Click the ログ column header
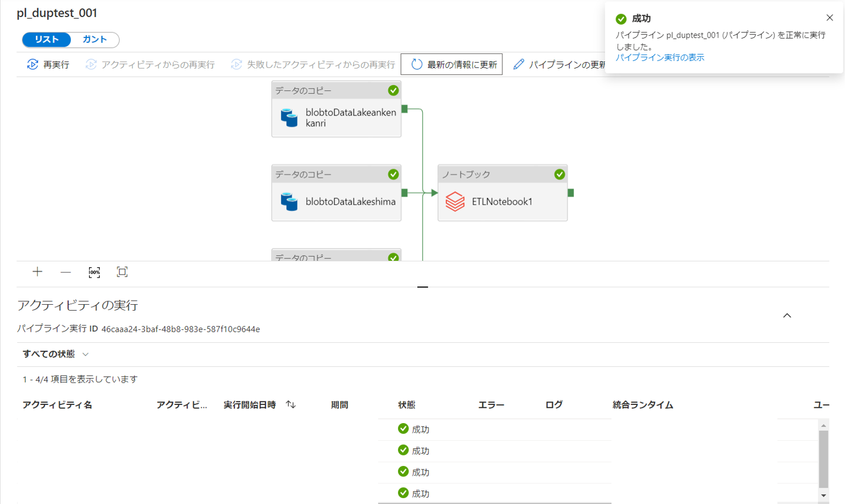Image resolution: width=846 pixels, height=504 pixels. pyautogui.click(x=554, y=405)
